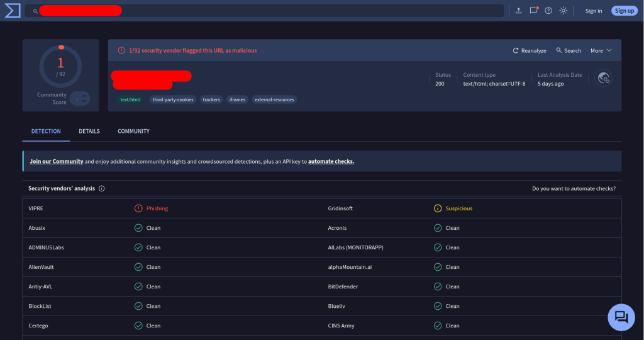The height and width of the screenshot is (340, 644).
Task: Open the chat support bubble button
Action: [x=621, y=317]
